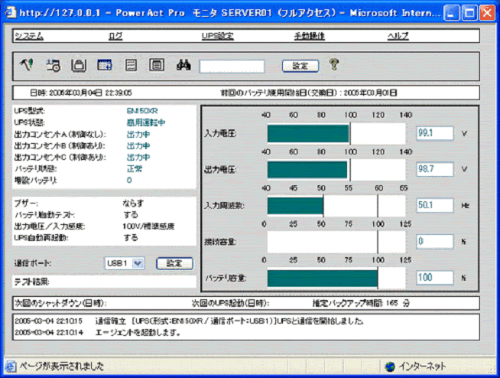The height and width of the screenshot is (378, 500).
Task: Click the UPS状態 status value 商用運転中
Action: 146,123
